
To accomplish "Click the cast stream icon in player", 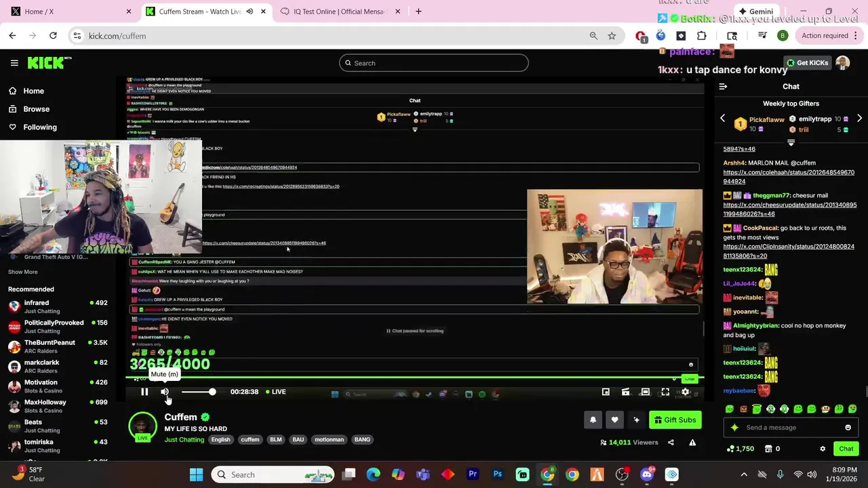I will (x=626, y=392).
